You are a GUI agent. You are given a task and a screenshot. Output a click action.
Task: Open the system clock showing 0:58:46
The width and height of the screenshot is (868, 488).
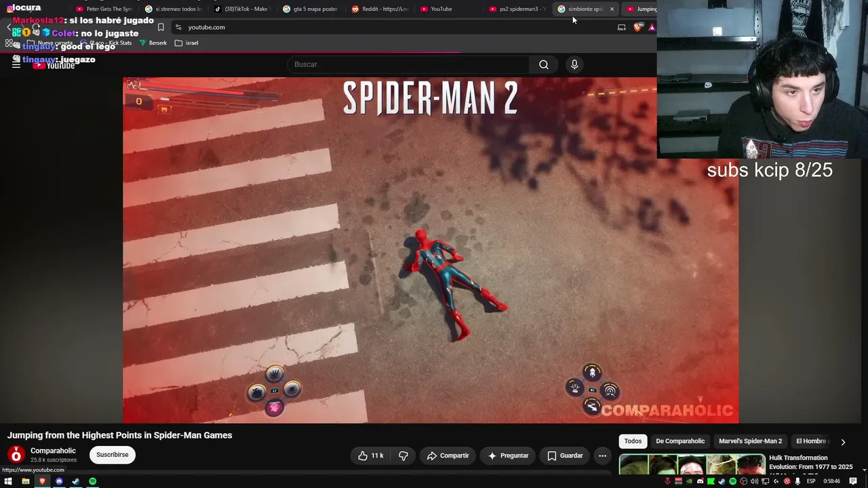tap(832, 481)
